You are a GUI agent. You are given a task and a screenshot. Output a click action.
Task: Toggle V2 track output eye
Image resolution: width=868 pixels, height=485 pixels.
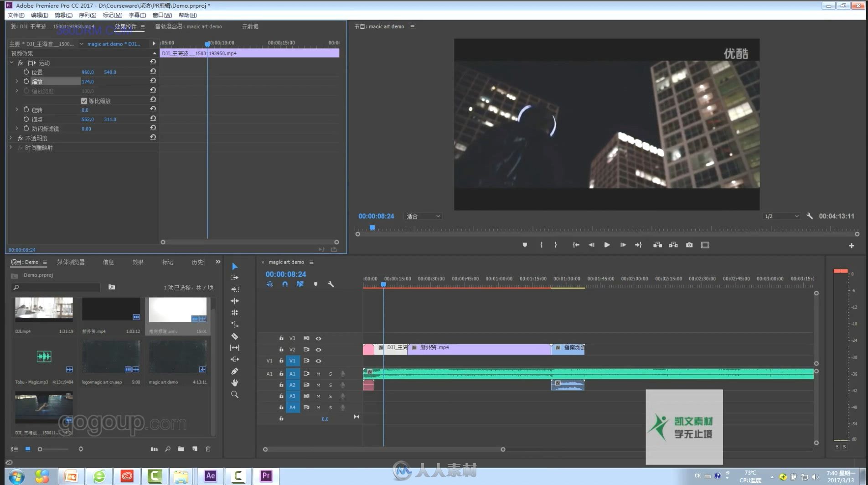point(318,350)
